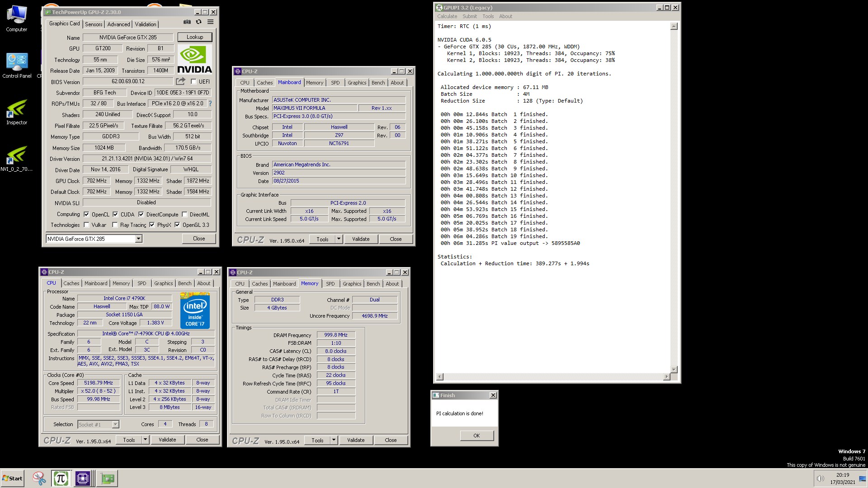
Task: Open the About menu in GPUPI
Action: 506,16
